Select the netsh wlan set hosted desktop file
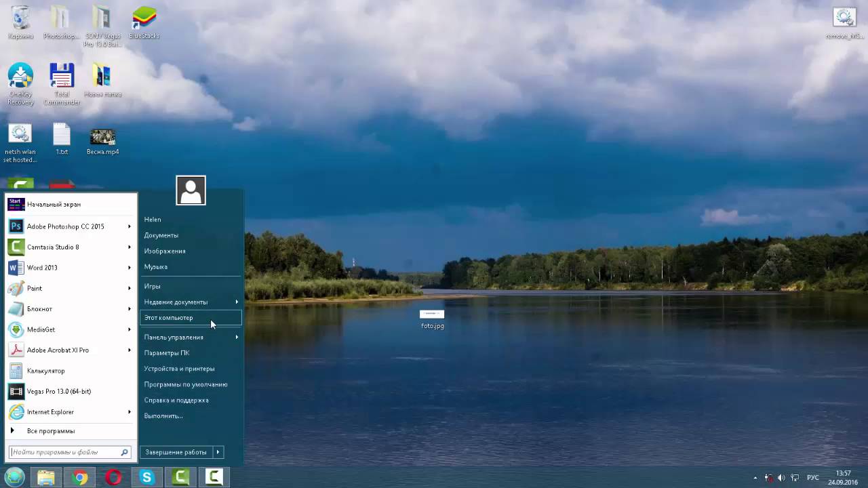This screenshot has width=868, height=488. coord(20,143)
